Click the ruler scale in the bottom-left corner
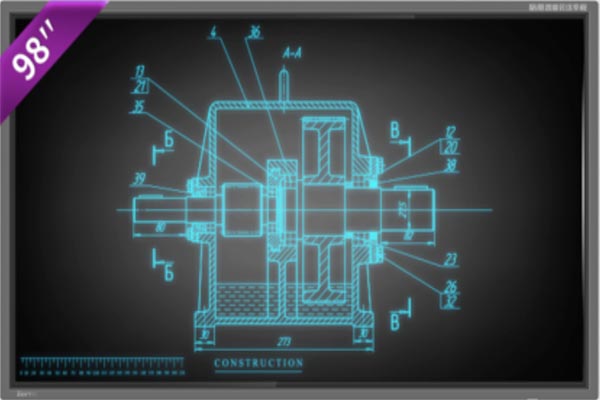Screen dimensions: 600x400 click(x=100, y=364)
